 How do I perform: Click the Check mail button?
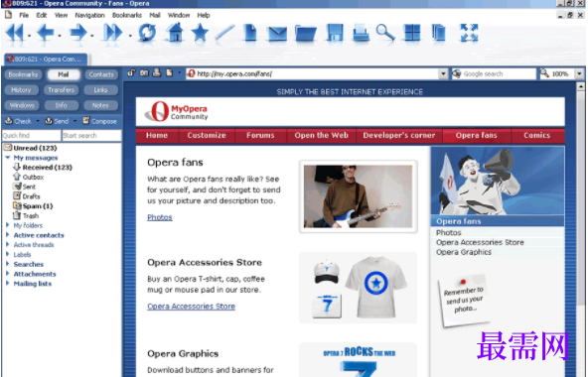pyautogui.click(x=18, y=121)
